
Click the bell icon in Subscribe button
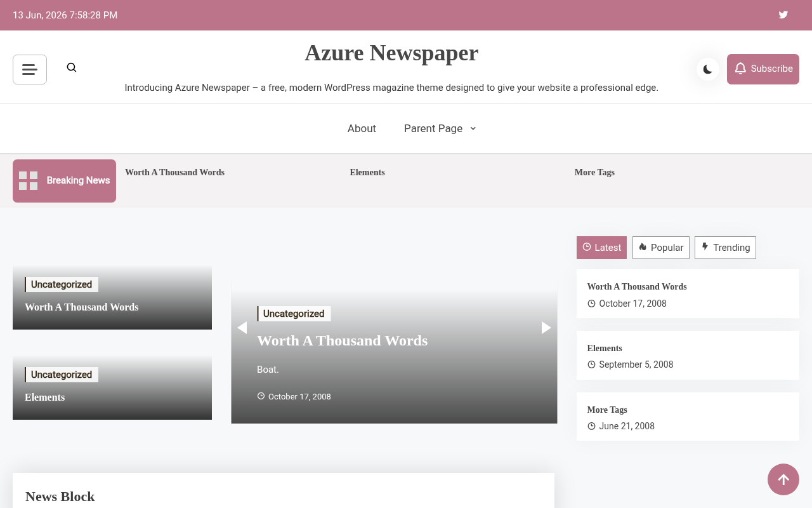[740, 69]
